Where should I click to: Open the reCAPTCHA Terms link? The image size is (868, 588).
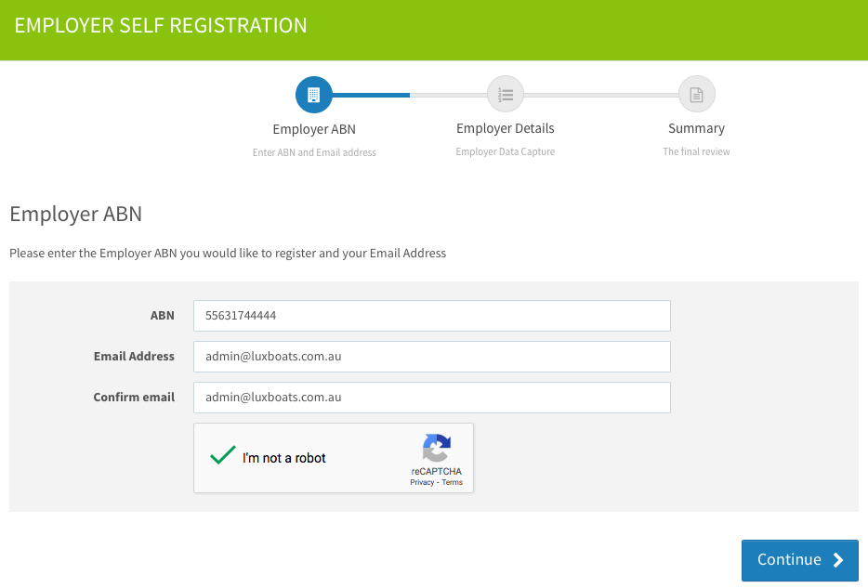click(453, 482)
